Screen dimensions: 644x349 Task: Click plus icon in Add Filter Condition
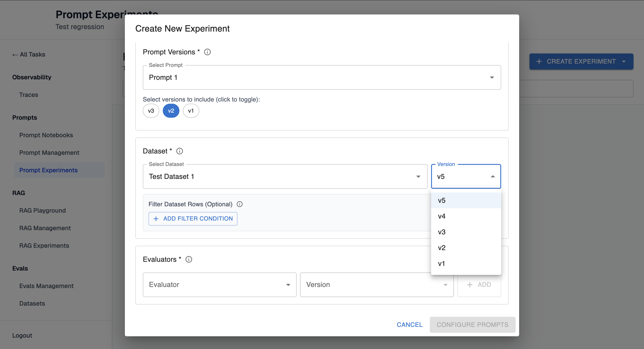156,219
